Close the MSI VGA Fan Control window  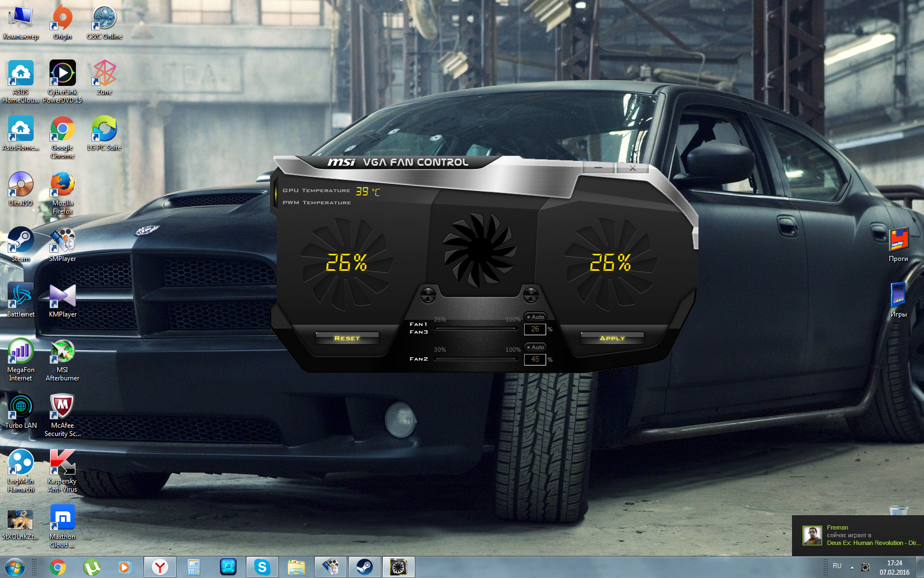tap(632, 168)
